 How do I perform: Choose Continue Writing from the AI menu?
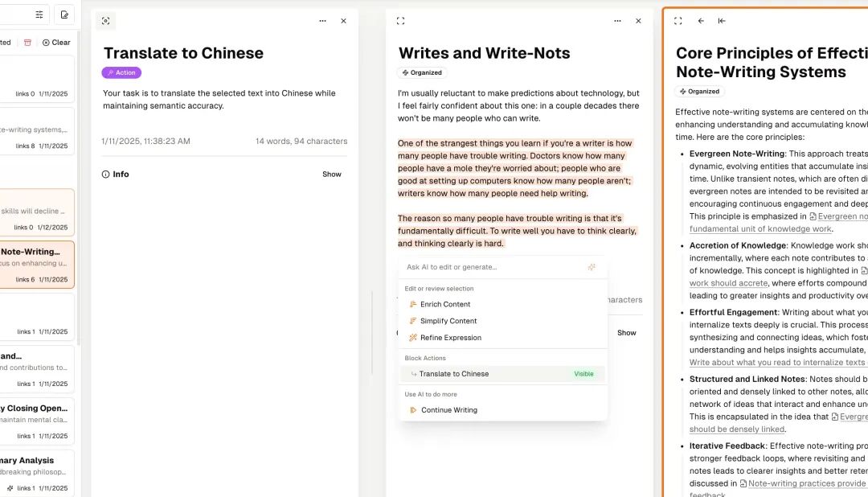pyautogui.click(x=502, y=410)
